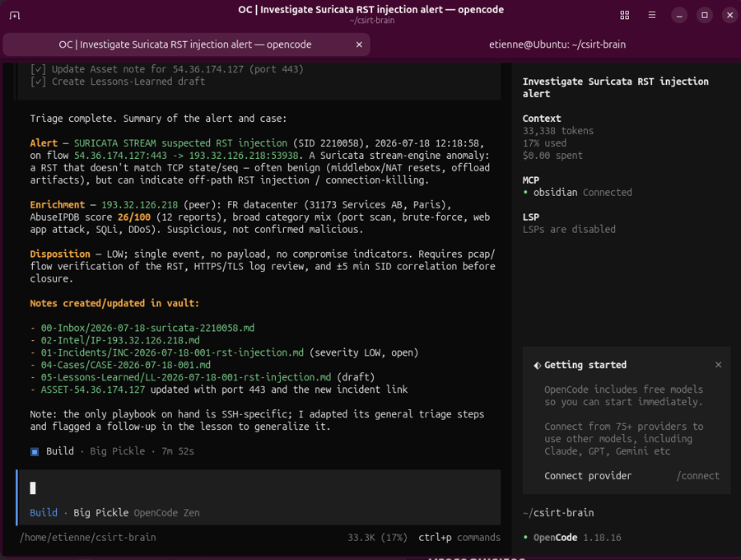Click INC-2026-07-18-001-rst-injection.md incident path
This screenshot has width=741, height=560.
(172, 352)
